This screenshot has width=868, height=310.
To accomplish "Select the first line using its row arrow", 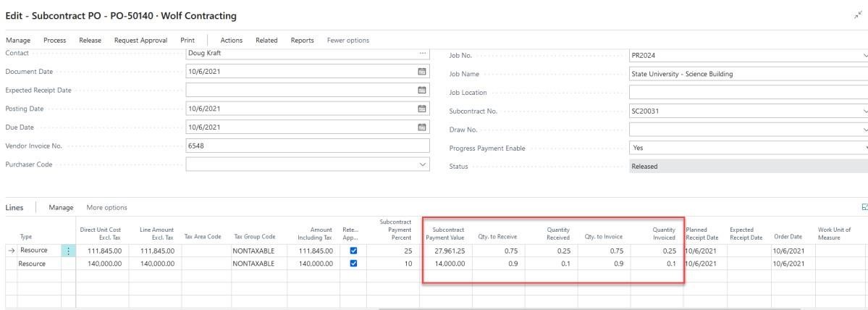I will pyautogui.click(x=11, y=251).
